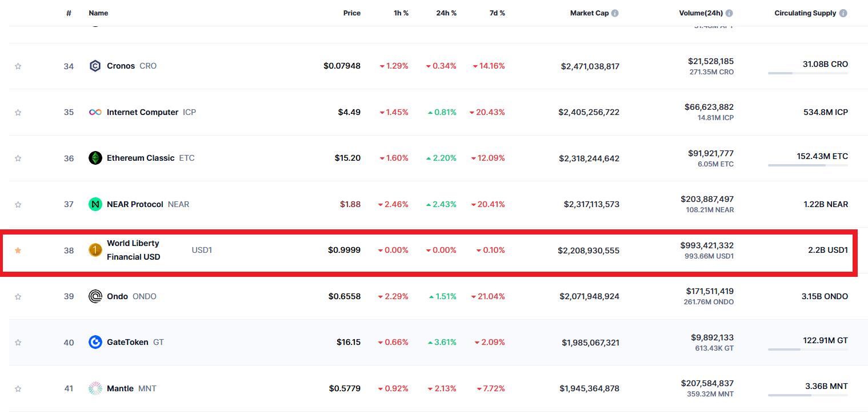This screenshot has height=417, width=868.
Task: Click the Mantle logo icon
Action: tap(95, 388)
